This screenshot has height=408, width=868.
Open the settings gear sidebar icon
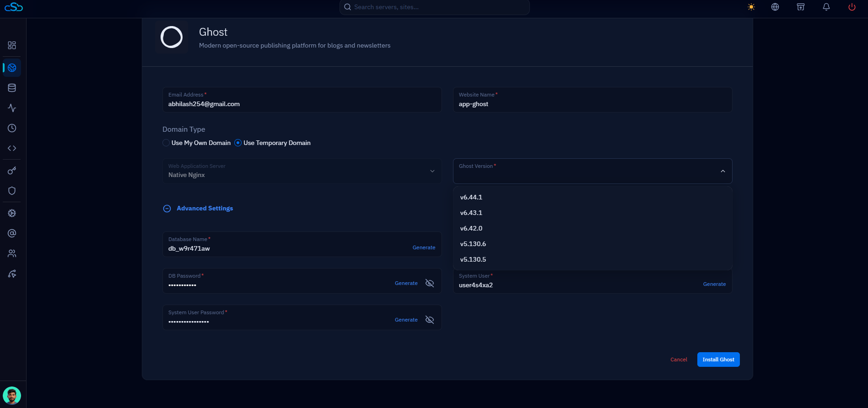12,213
